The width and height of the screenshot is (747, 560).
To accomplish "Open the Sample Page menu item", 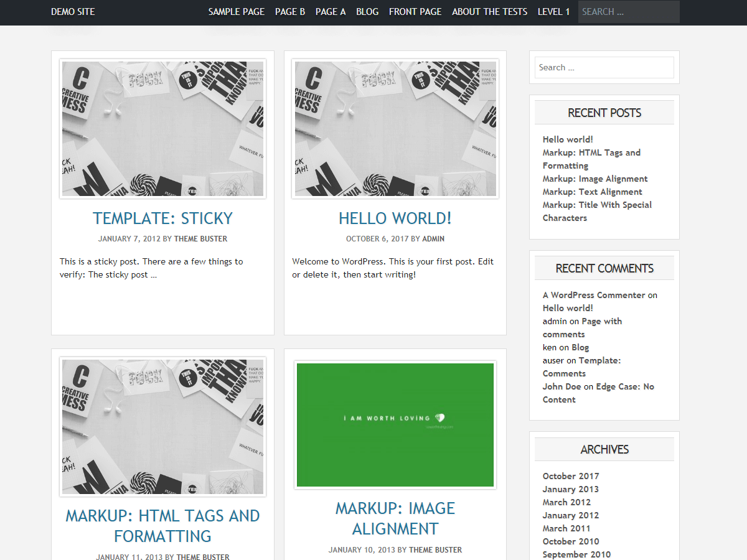I will tap(236, 12).
